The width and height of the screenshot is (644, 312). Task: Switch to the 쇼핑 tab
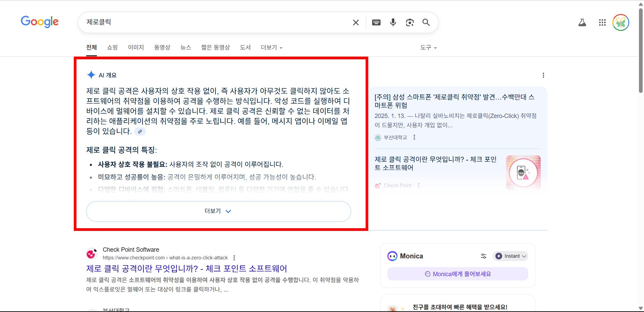pyautogui.click(x=112, y=48)
